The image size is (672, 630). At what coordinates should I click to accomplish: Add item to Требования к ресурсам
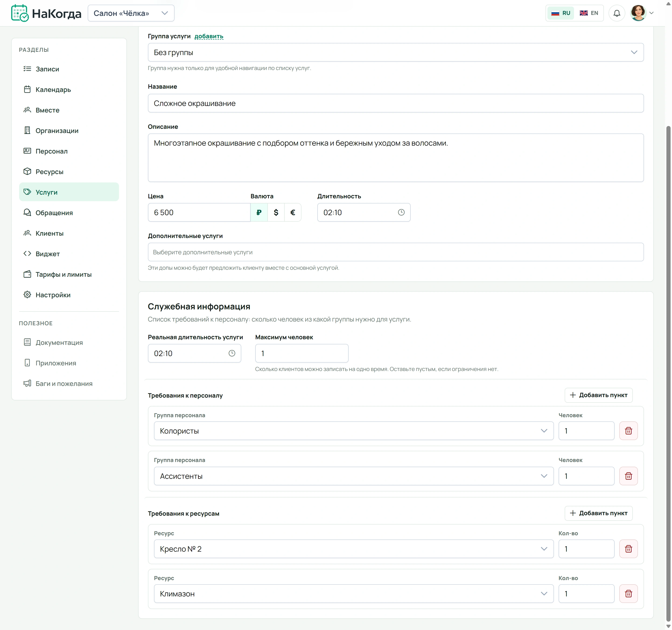point(598,513)
